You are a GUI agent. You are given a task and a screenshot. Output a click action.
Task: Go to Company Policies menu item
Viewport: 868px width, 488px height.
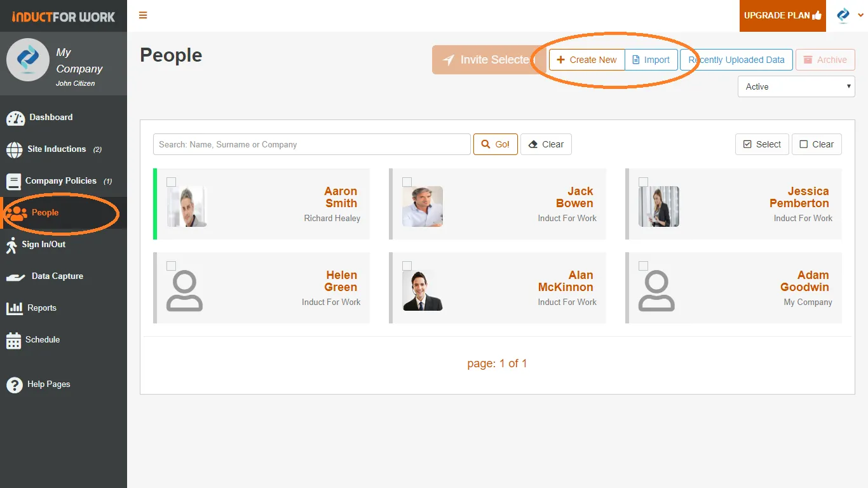click(x=61, y=181)
